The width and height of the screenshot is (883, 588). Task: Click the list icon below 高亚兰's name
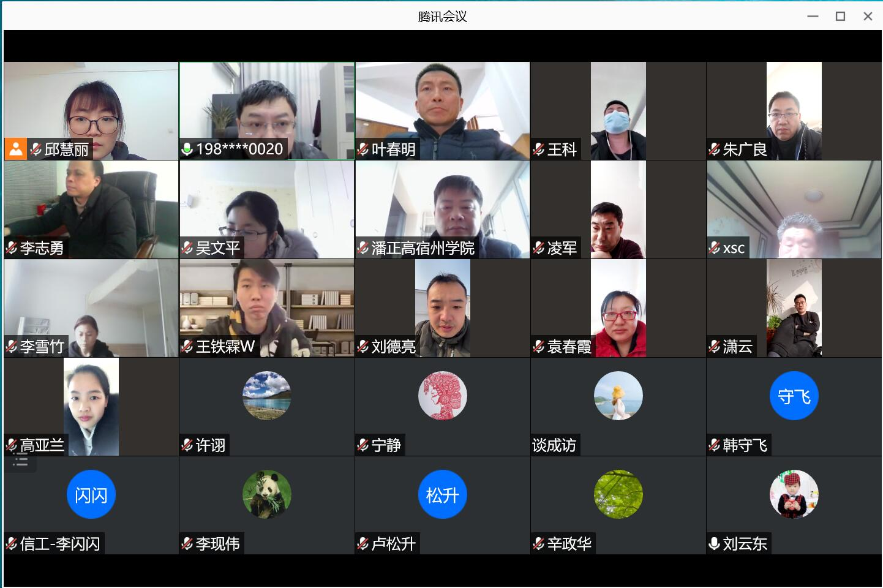click(21, 461)
